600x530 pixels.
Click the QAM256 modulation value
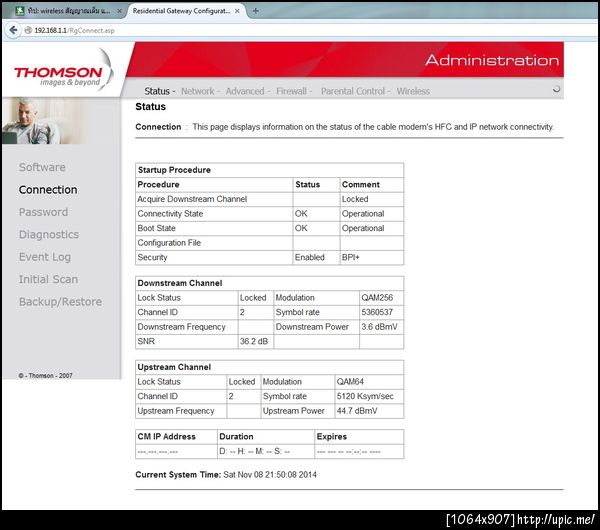point(377,298)
